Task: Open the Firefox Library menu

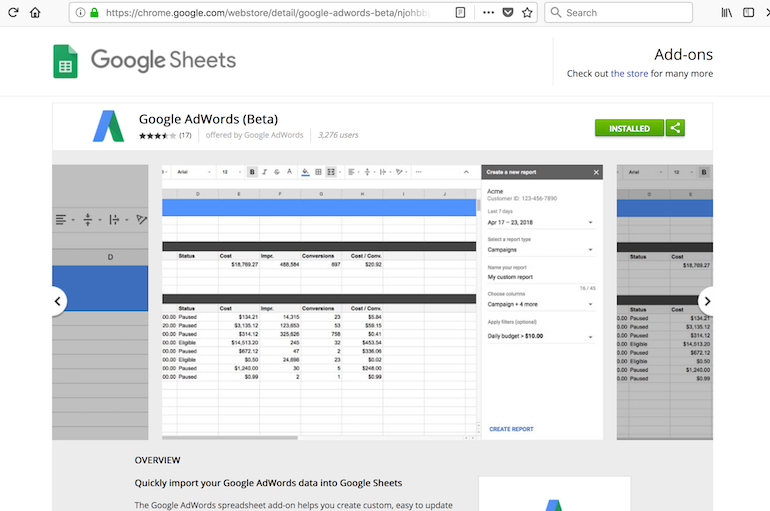Action: pos(726,12)
